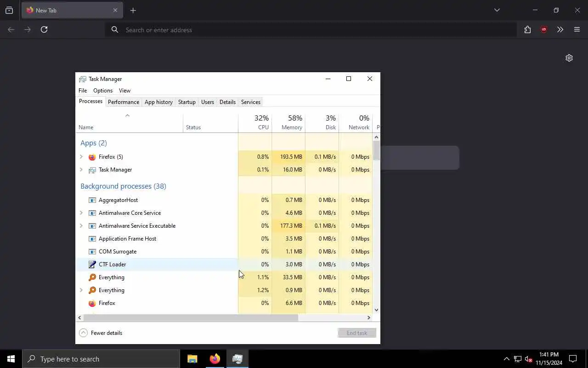Open Firefox extensions puzzle icon
Viewport: 588px width, 368px height.
[x=527, y=30]
